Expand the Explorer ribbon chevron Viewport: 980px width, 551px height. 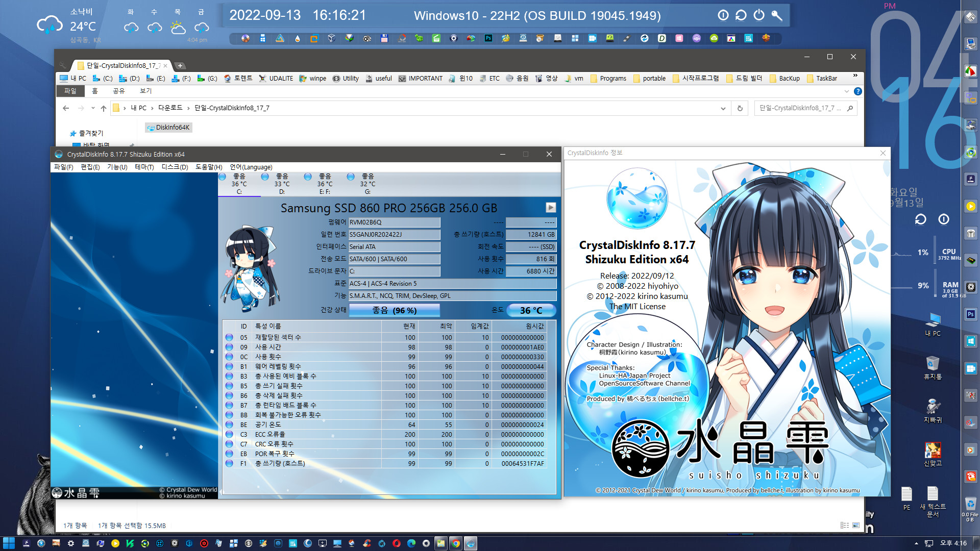click(x=847, y=91)
